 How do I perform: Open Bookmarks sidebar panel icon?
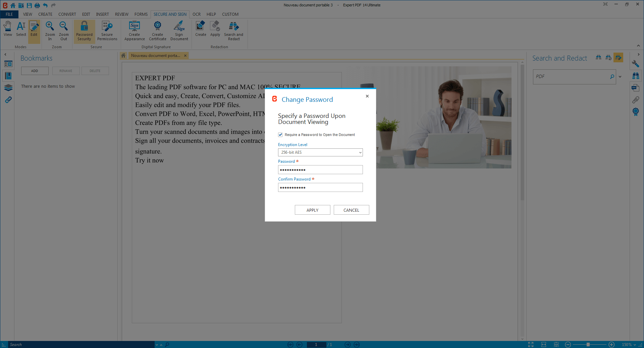tap(8, 76)
